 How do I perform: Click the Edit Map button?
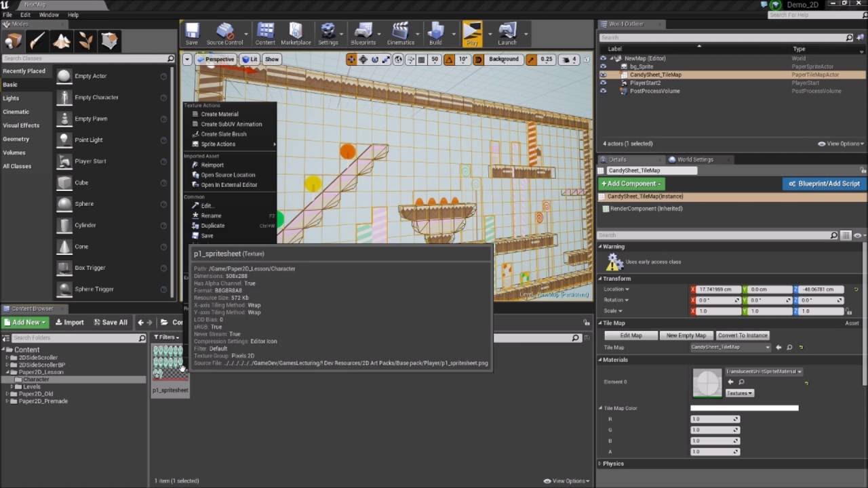coord(631,335)
